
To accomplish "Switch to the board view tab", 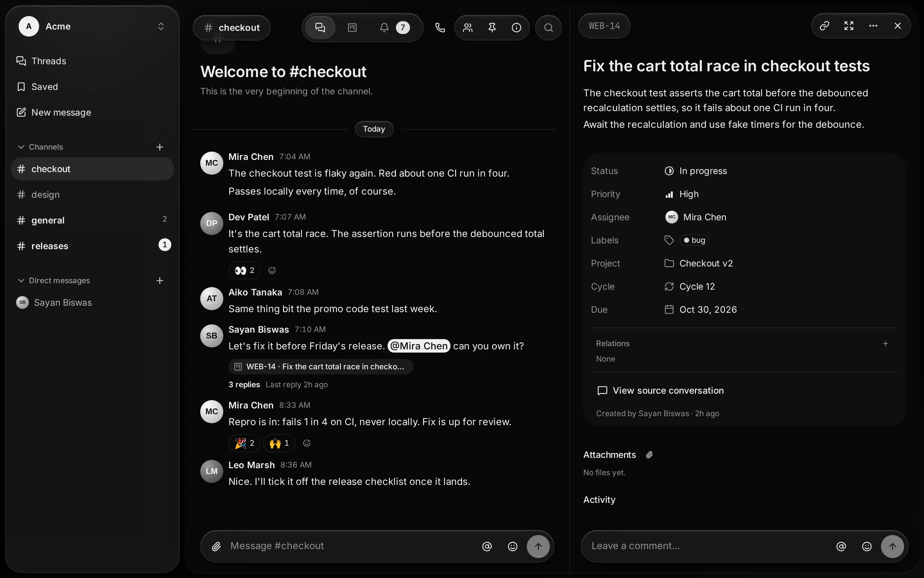I will click(x=352, y=28).
